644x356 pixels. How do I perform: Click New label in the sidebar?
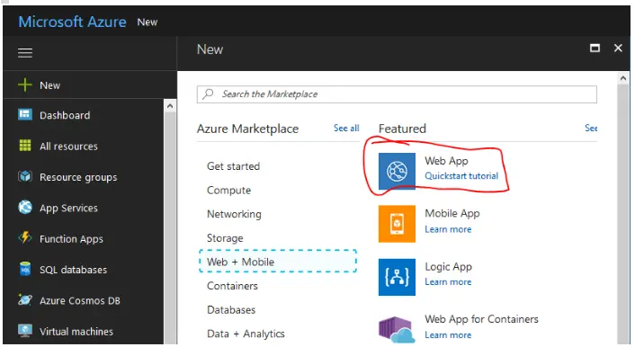click(49, 85)
